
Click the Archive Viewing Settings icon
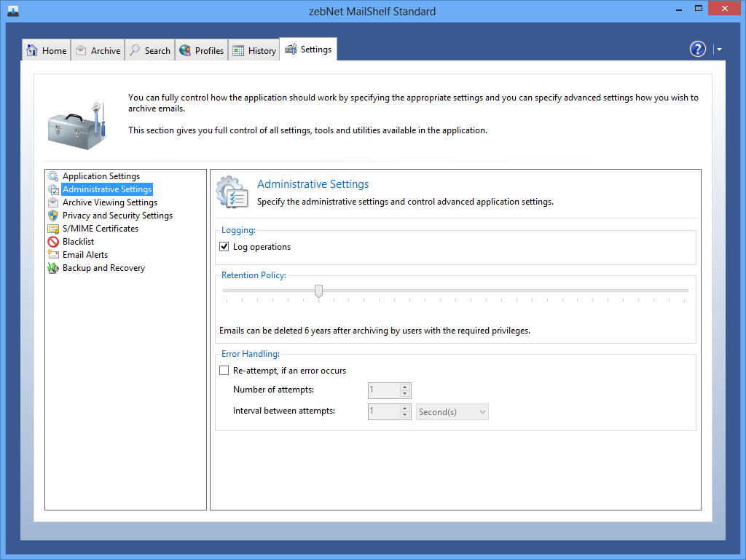pyautogui.click(x=53, y=202)
